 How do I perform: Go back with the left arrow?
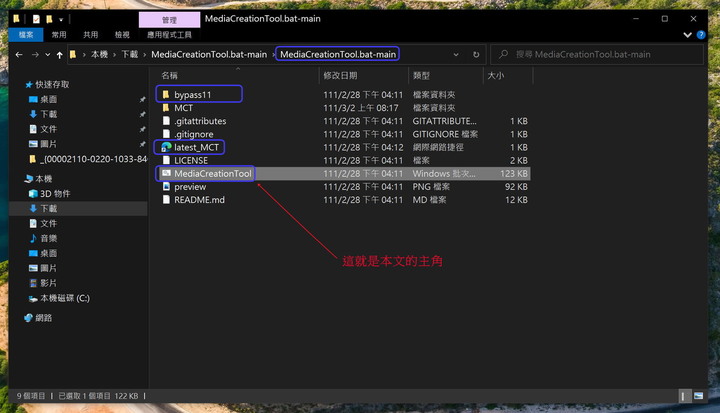point(19,55)
